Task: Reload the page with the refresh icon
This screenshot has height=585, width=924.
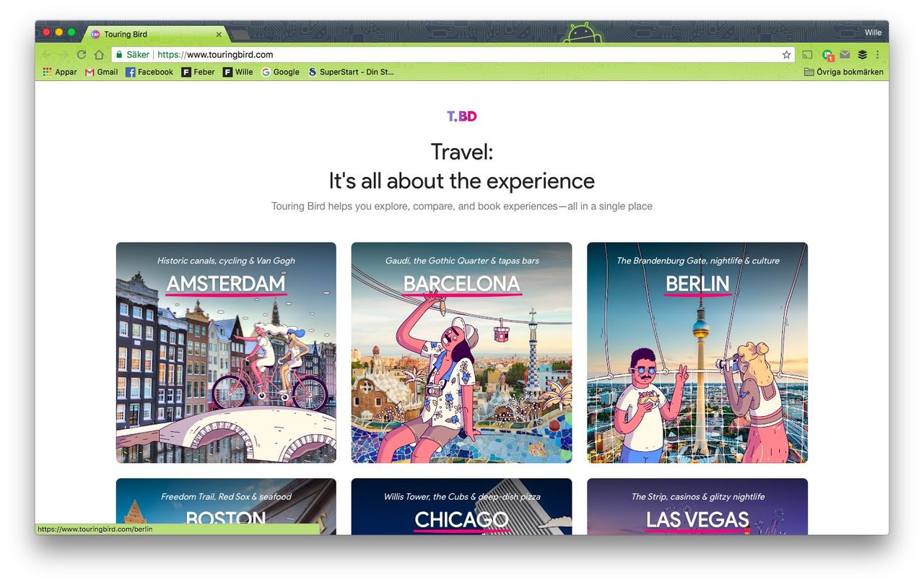Action: coord(82,55)
